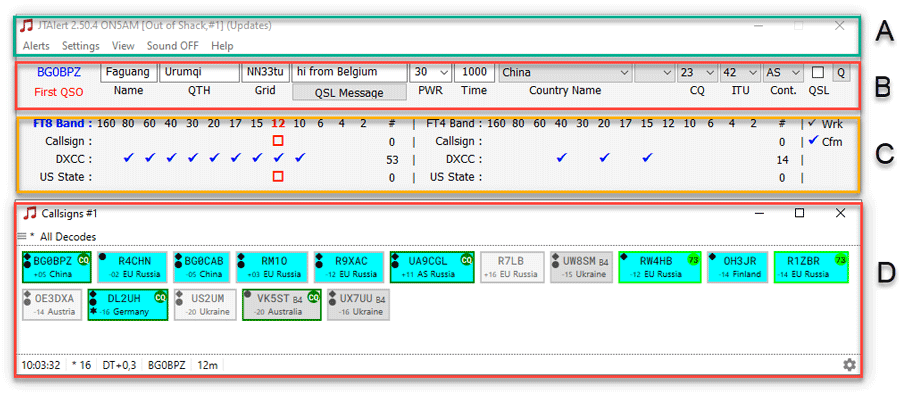This screenshot has height=398, width=900.
Task: Click the Callsigns #1 music-note title icon
Action: pos(30,214)
